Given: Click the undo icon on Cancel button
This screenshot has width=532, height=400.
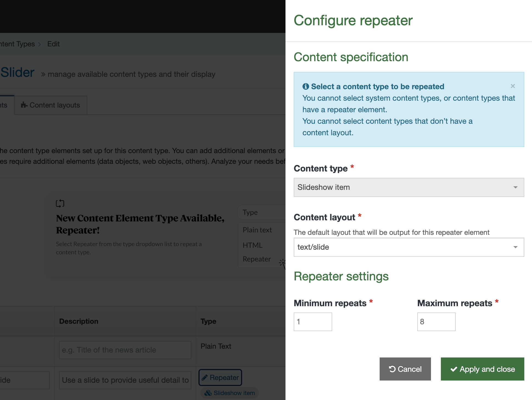Looking at the screenshot, I should [392, 369].
